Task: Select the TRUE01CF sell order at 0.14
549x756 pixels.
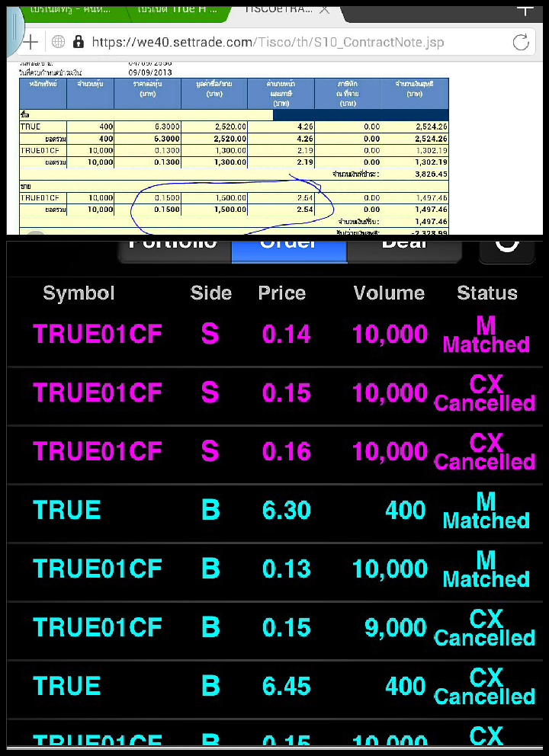Action: point(274,335)
